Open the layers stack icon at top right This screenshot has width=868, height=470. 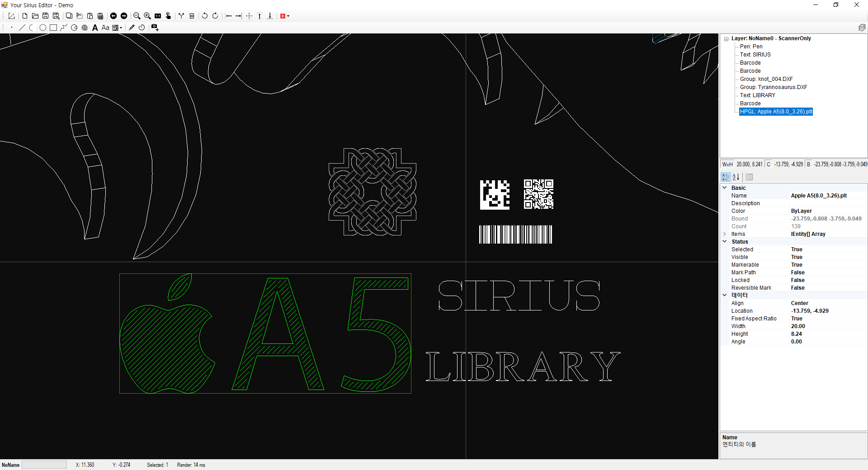(x=862, y=28)
